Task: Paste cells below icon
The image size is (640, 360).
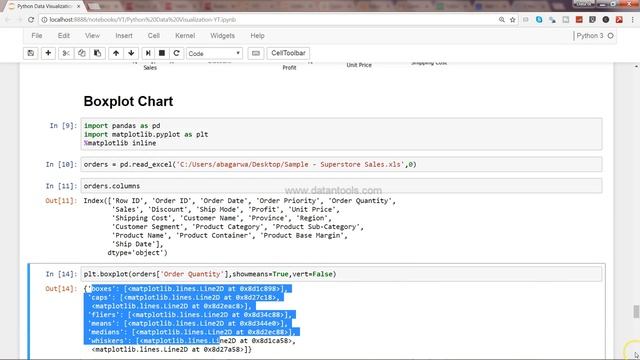Action: click(x=98, y=53)
